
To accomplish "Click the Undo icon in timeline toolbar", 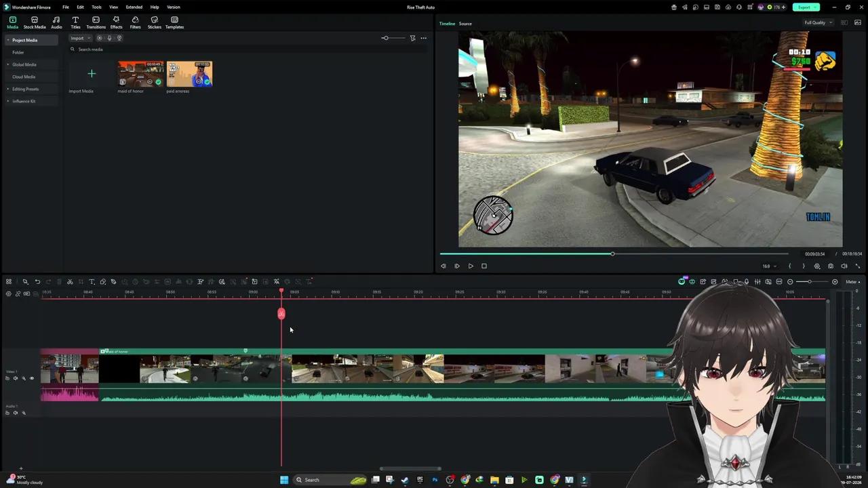I will (37, 282).
